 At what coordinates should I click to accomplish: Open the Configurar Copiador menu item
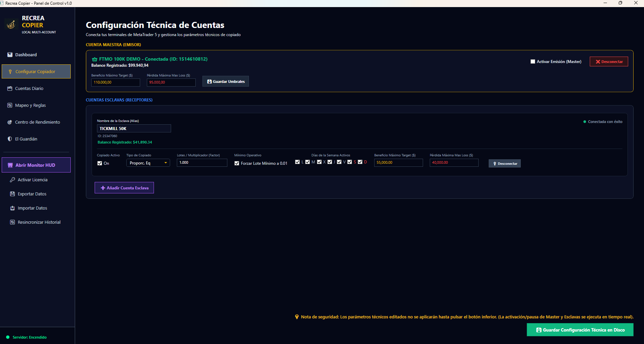click(x=36, y=71)
